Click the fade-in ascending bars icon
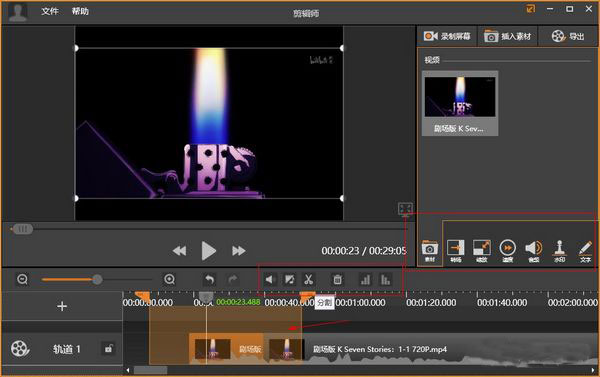Viewport: 600px width, 377px height. [365, 280]
